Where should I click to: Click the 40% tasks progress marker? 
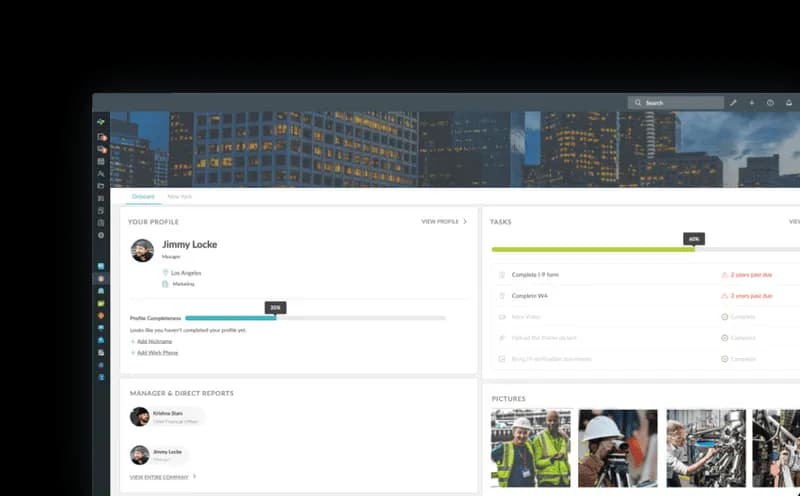click(x=694, y=239)
